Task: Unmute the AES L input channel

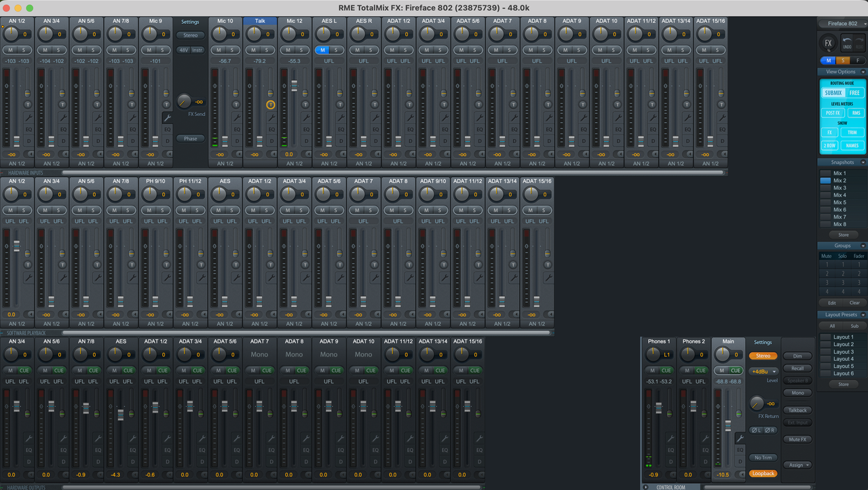Action: (323, 50)
